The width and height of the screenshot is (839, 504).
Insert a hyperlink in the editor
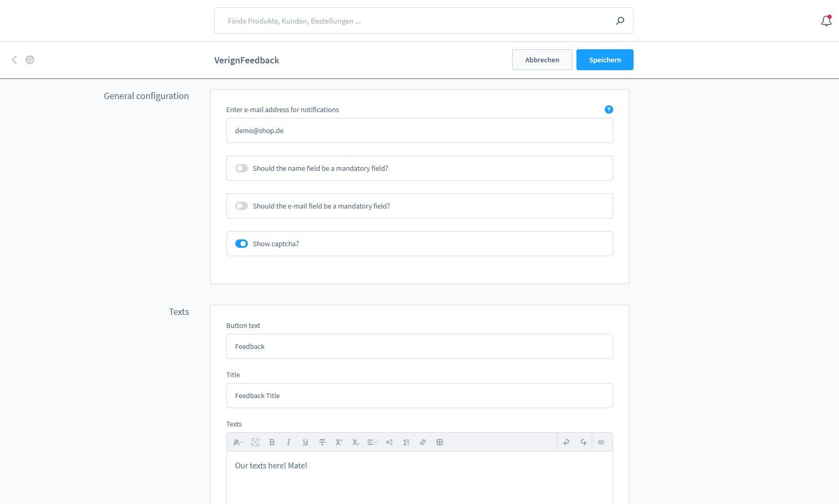tap(423, 442)
